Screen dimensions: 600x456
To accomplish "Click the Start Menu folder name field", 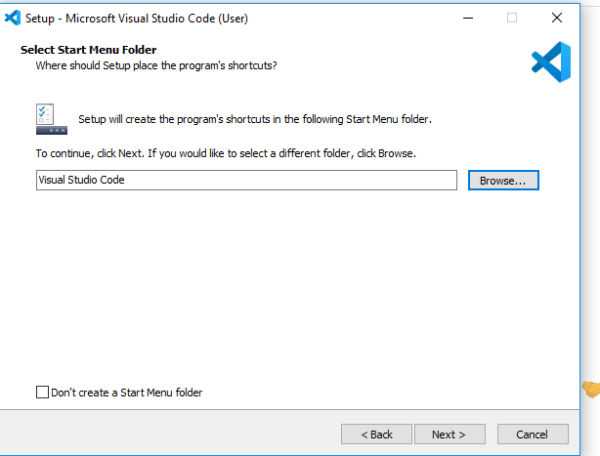I will click(246, 180).
